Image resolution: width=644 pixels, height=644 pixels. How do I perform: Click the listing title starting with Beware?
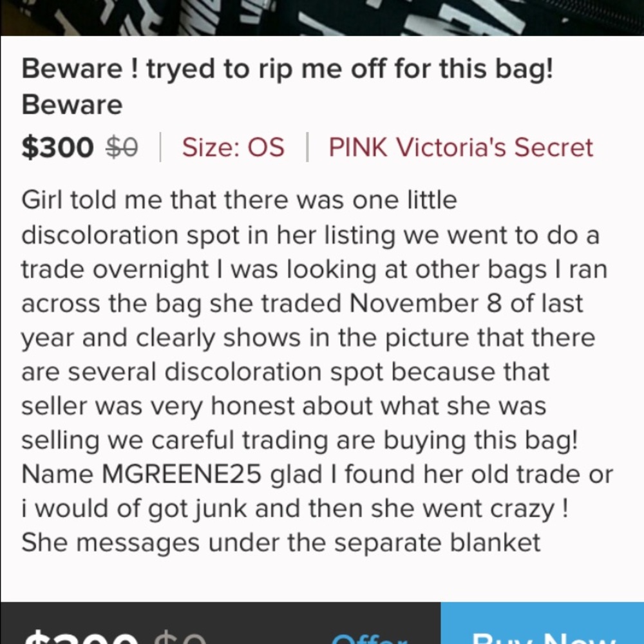click(287, 69)
